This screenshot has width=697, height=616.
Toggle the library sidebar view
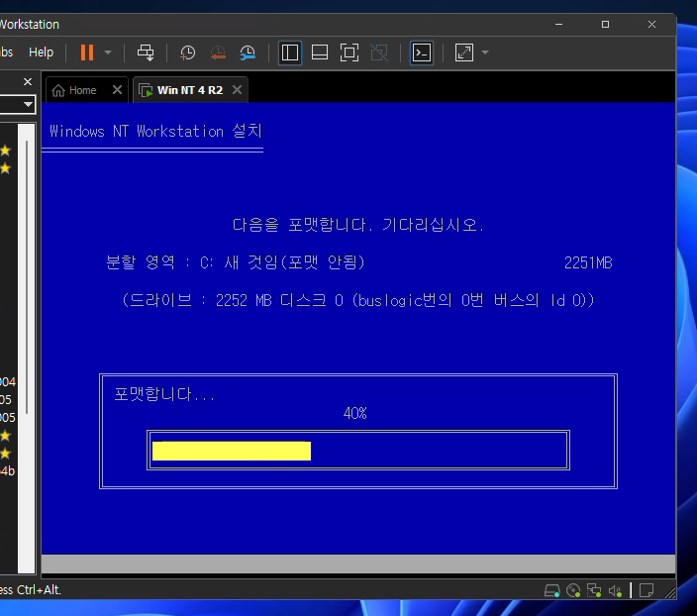(290, 52)
